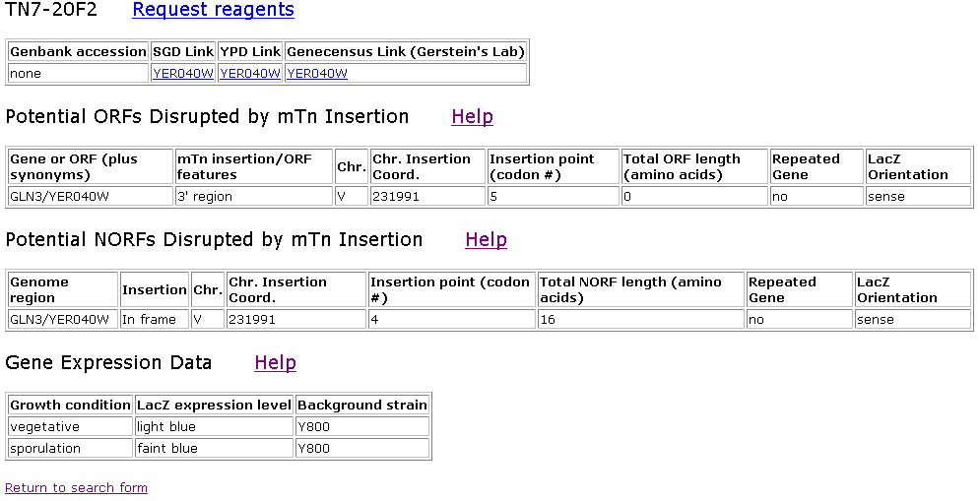Select the Background strain column header
The image size is (980, 501).
coord(361,405)
